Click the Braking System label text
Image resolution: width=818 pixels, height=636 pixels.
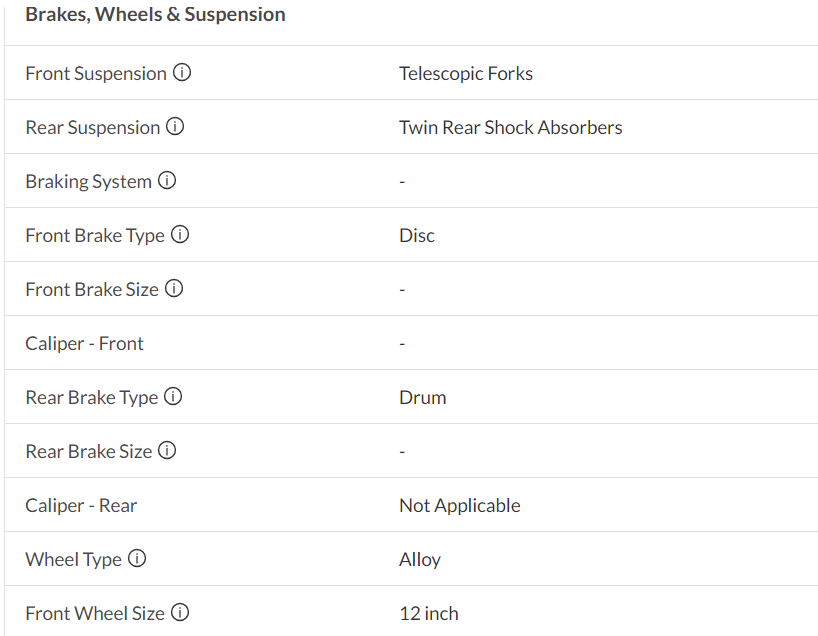coord(88,182)
